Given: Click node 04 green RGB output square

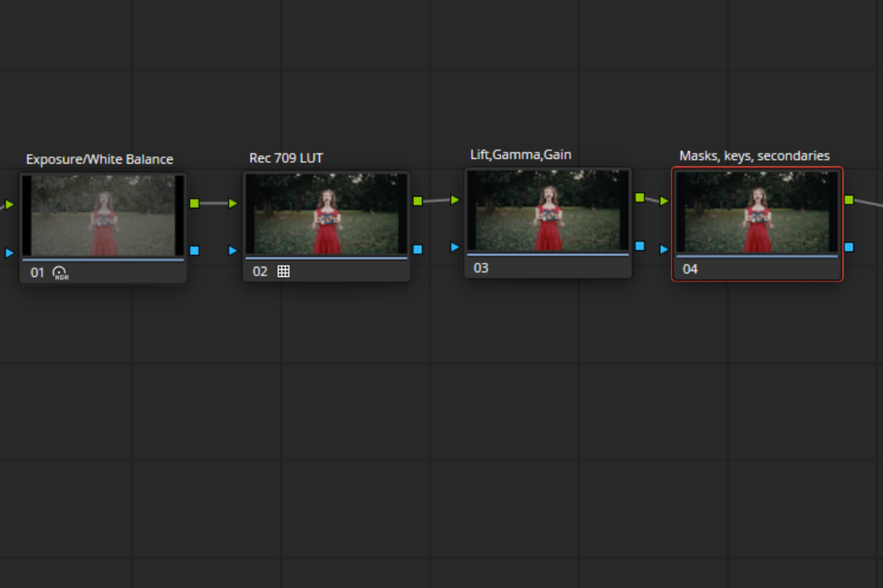Looking at the screenshot, I should (x=849, y=200).
